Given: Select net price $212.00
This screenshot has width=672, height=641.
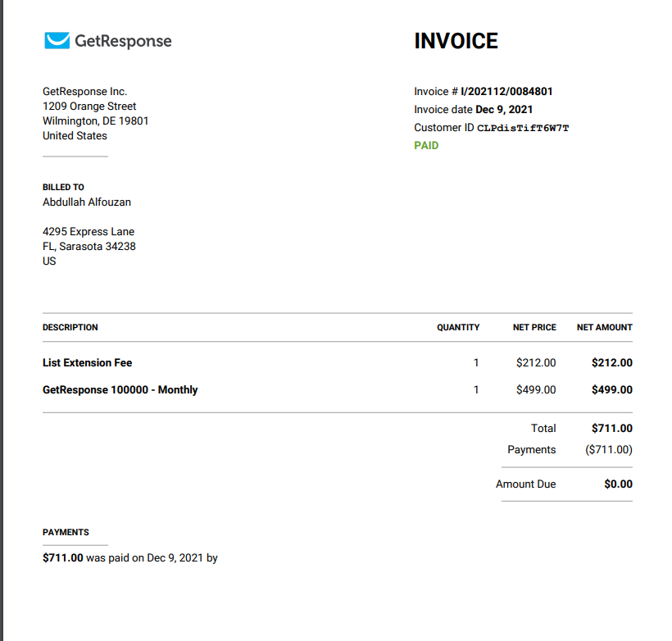Looking at the screenshot, I should pos(536,363).
